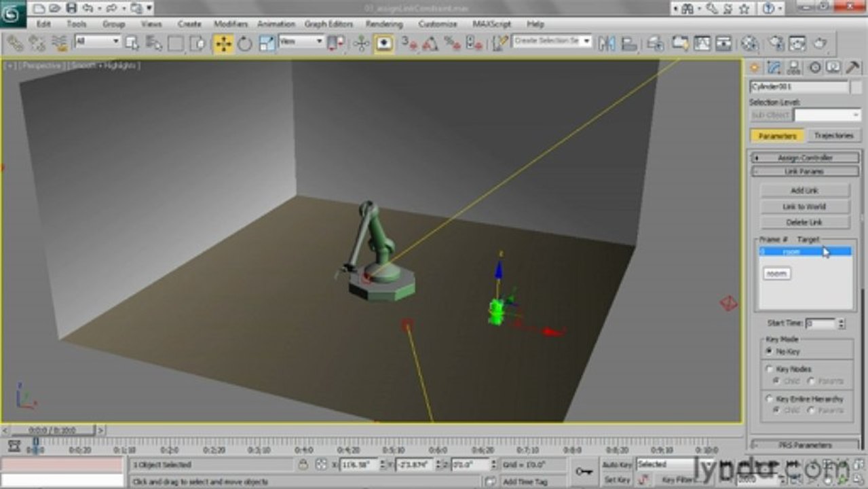This screenshot has width=868, height=489.
Task: Click the Trajectories button
Action: (x=833, y=136)
